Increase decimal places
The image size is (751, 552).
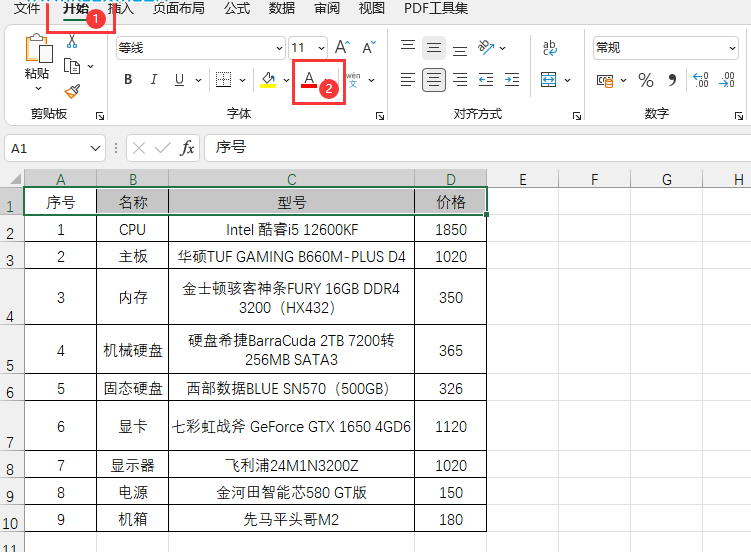[701, 80]
